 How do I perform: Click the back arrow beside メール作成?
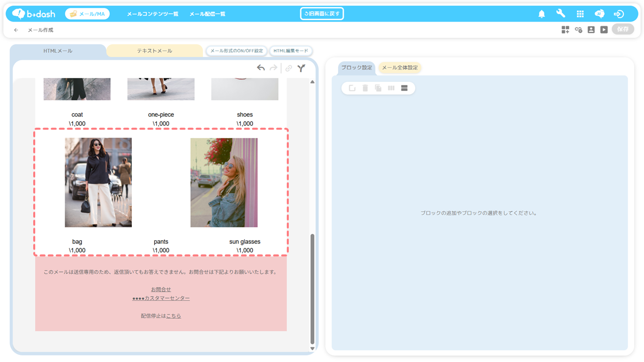16,30
